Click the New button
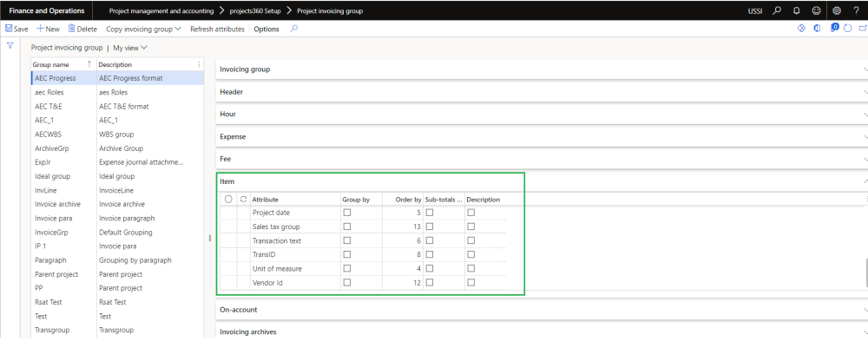The width and height of the screenshot is (868, 348). (x=48, y=29)
